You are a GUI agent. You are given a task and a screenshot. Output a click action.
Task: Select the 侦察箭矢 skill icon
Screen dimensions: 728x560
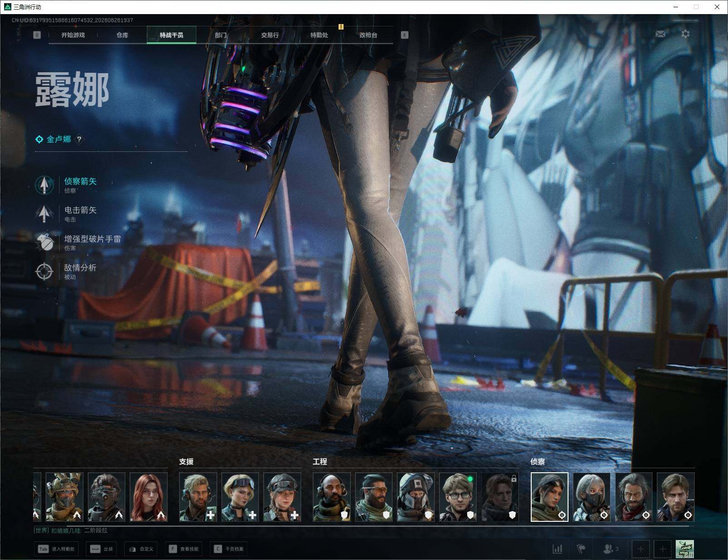(44, 185)
